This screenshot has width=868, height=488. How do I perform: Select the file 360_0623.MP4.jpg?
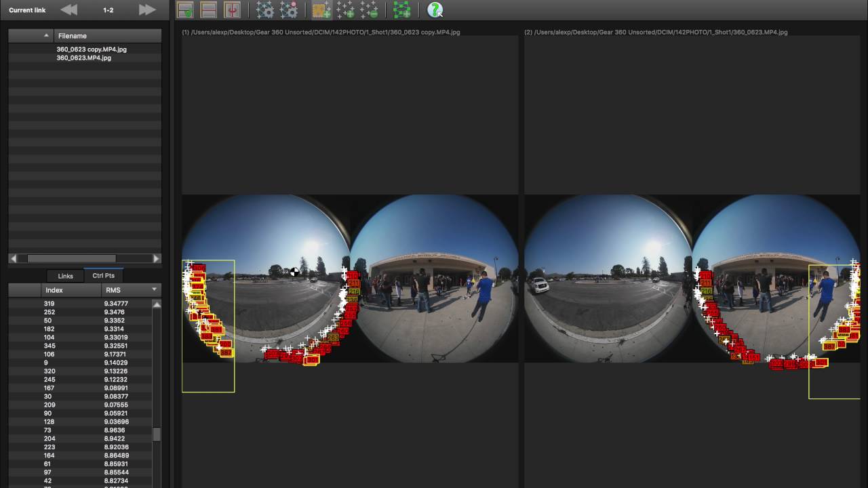point(84,58)
